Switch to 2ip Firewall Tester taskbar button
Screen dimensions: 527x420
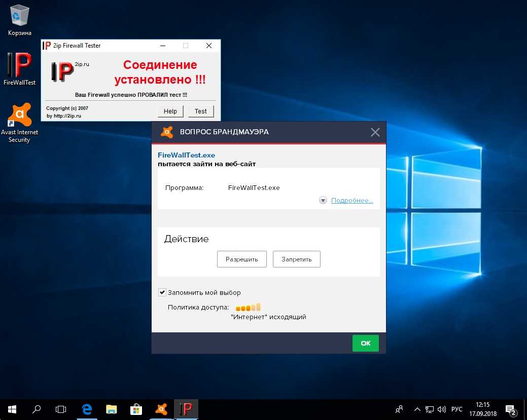(x=186, y=409)
